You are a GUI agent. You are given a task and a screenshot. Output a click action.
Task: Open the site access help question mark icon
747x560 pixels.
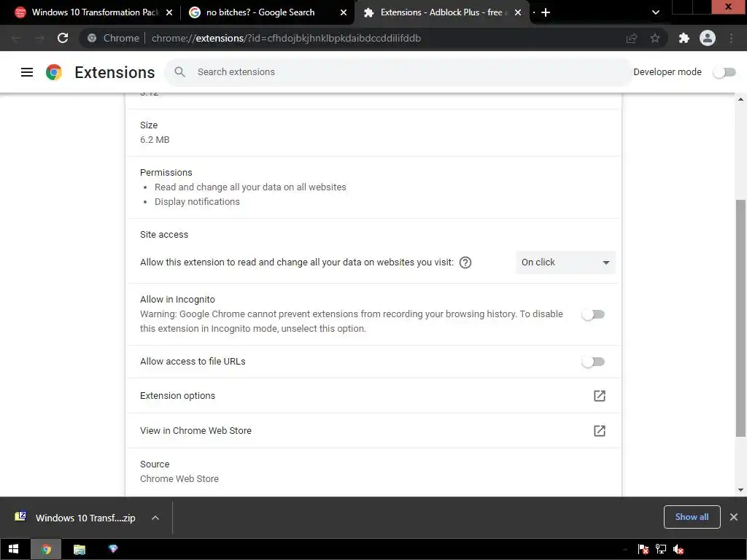pos(465,262)
